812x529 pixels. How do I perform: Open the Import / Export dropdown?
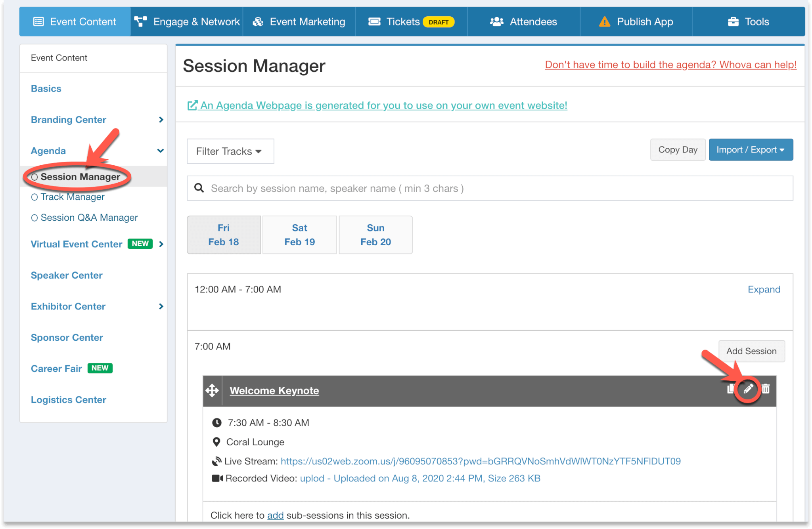tap(751, 150)
